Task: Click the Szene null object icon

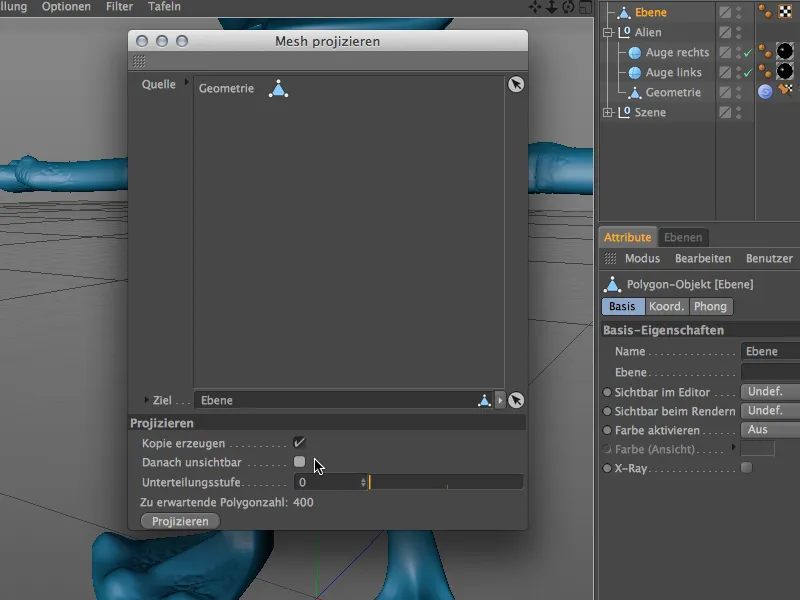Action: tap(624, 112)
